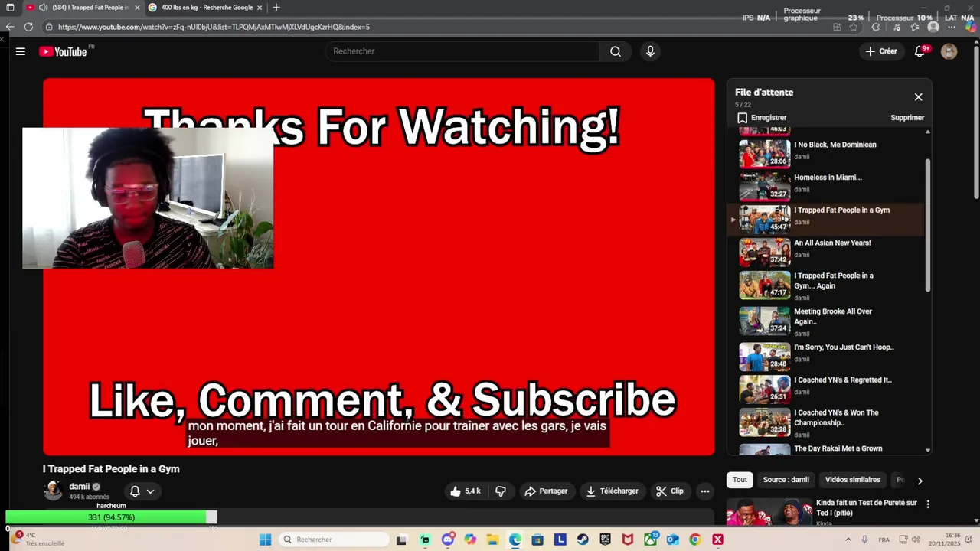
Task: Dislike the video with thumbs down
Action: pyautogui.click(x=501, y=491)
